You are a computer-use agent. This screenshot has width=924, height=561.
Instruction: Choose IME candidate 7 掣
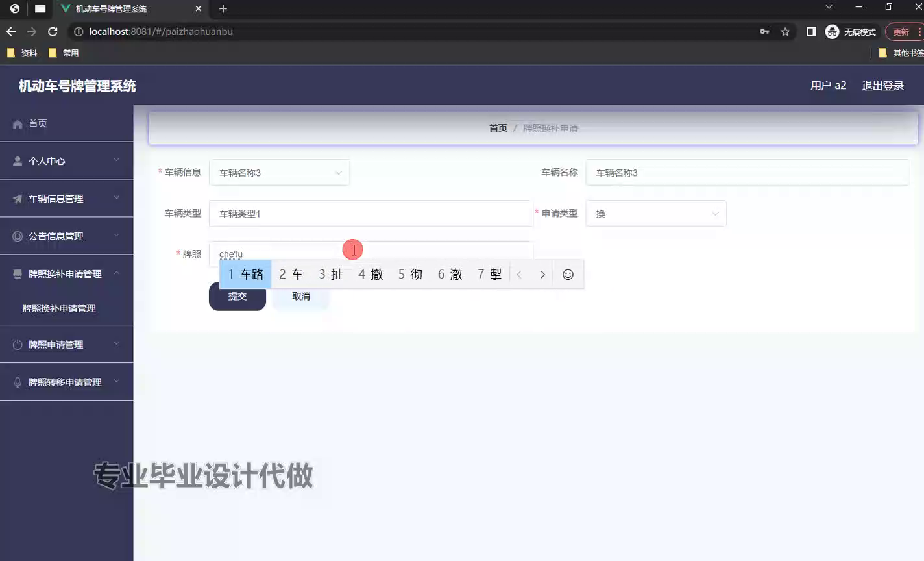(x=489, y=274)
